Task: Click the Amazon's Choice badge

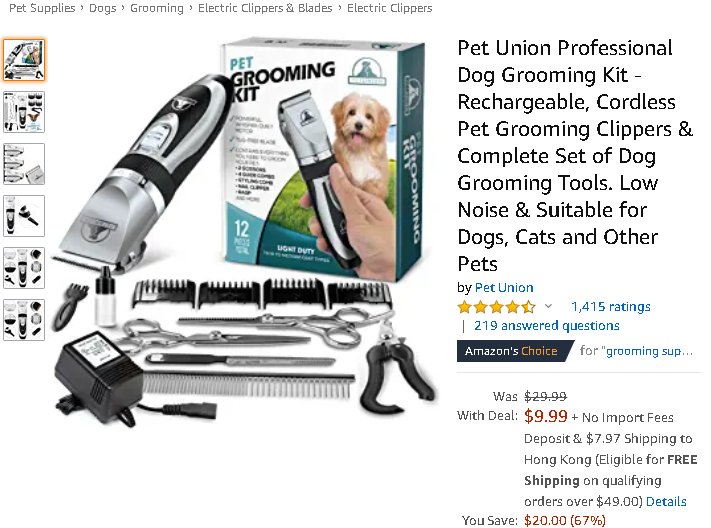Action: click(x=515, y=351)
